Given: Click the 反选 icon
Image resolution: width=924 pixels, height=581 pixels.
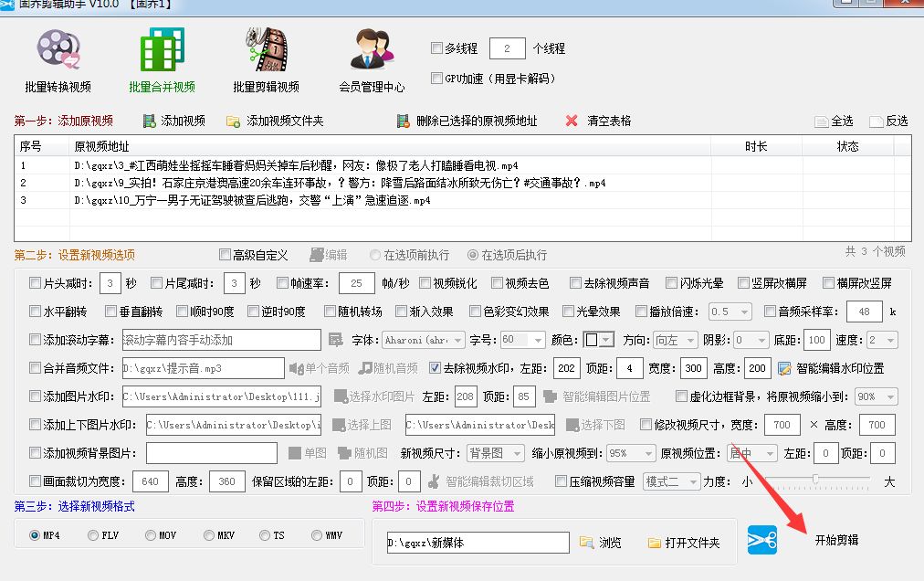Looking at the screenshot, I should [x=877, y=121].
